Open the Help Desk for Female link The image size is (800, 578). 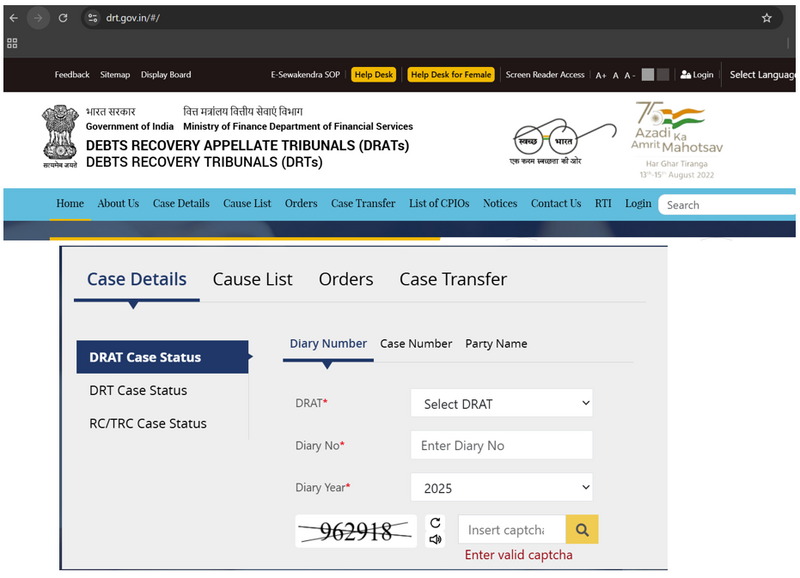450,74
